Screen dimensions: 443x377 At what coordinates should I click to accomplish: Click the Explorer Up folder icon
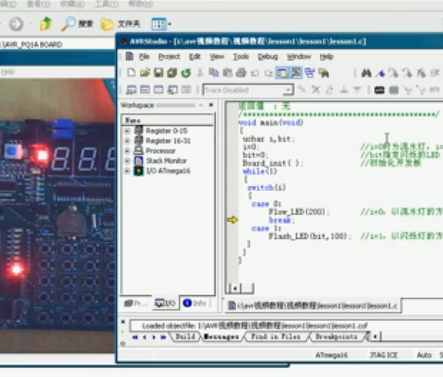click(x=46, y=24)
